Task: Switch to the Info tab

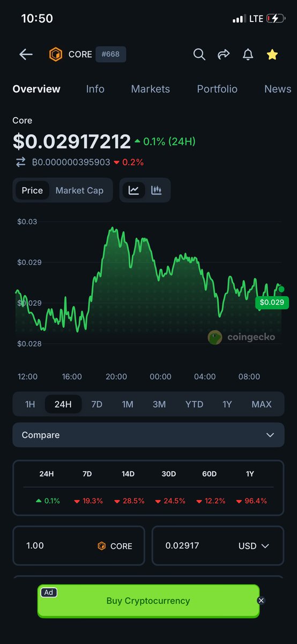Action: [x=95, y=89]
